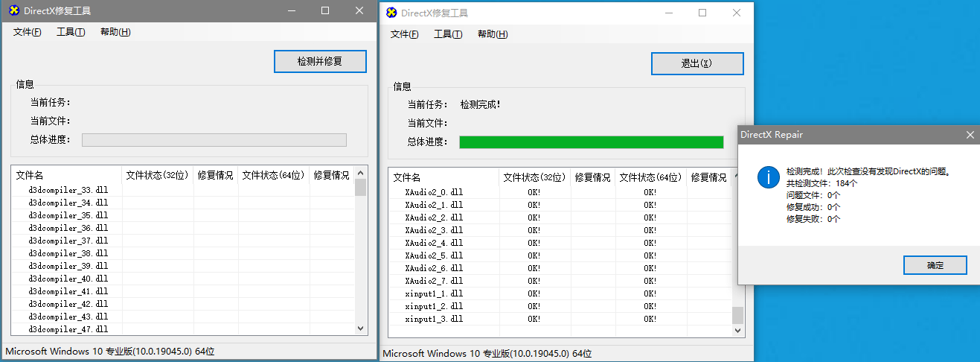980x362 pixels.
Task: Click scroll down arrow in left file list
Action: 361,328
